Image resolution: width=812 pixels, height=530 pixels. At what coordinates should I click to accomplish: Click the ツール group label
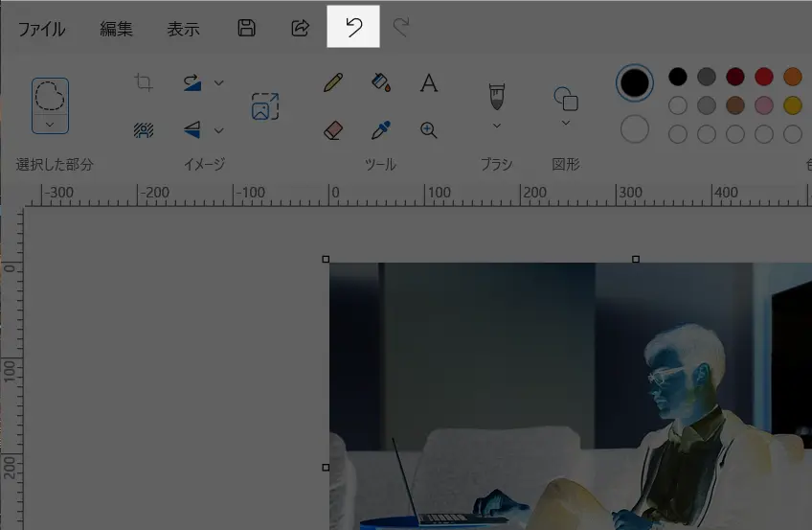click(x=381, y=165)
